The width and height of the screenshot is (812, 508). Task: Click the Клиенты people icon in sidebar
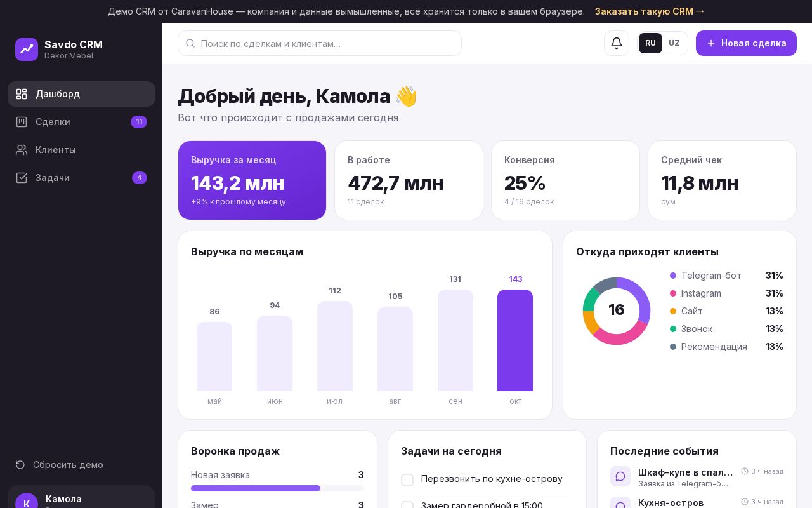coord(22,150)
